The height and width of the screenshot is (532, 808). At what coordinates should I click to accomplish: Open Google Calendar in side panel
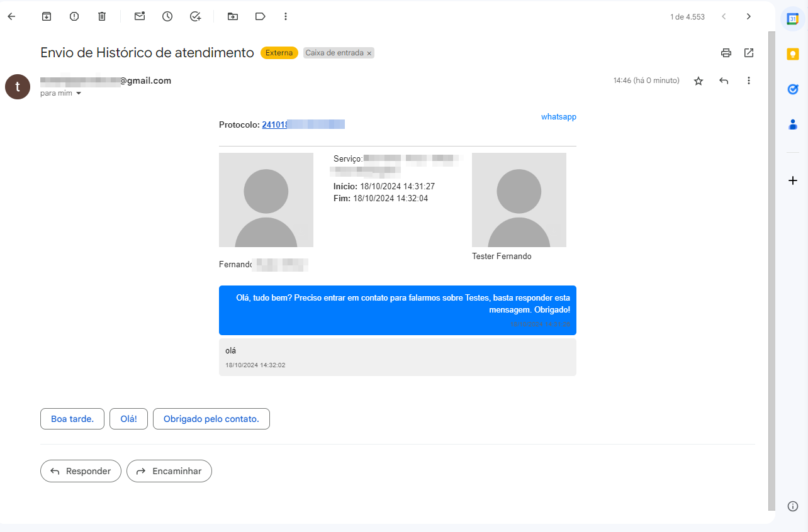793,18
